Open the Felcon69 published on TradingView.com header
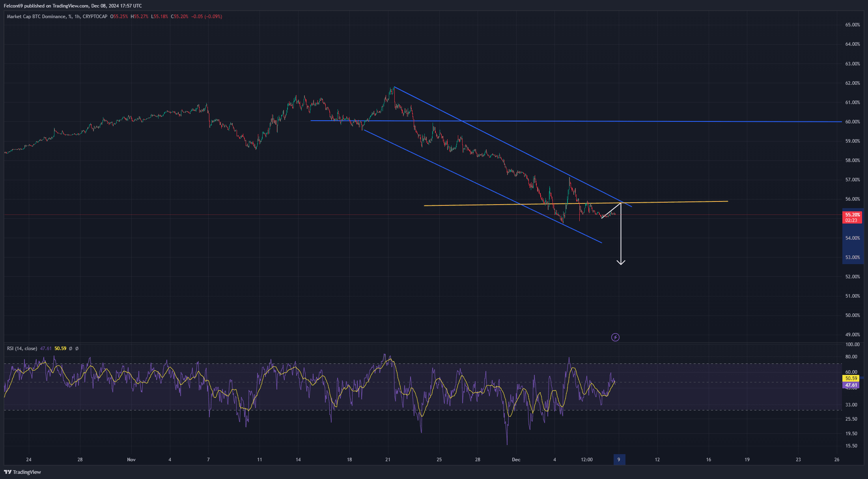Image resolution: width=868 pixels, height=479 pixels. 73,6
